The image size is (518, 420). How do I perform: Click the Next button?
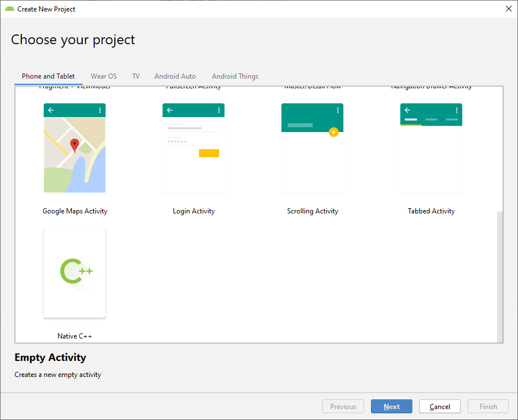pyautogui.click(x=391, y=406)
